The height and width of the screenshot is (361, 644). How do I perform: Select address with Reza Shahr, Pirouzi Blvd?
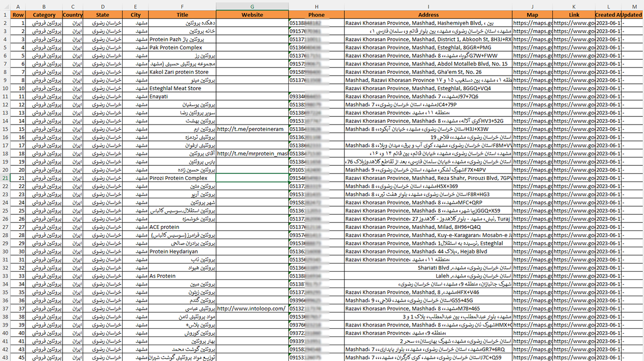click(x=428, y=178)
